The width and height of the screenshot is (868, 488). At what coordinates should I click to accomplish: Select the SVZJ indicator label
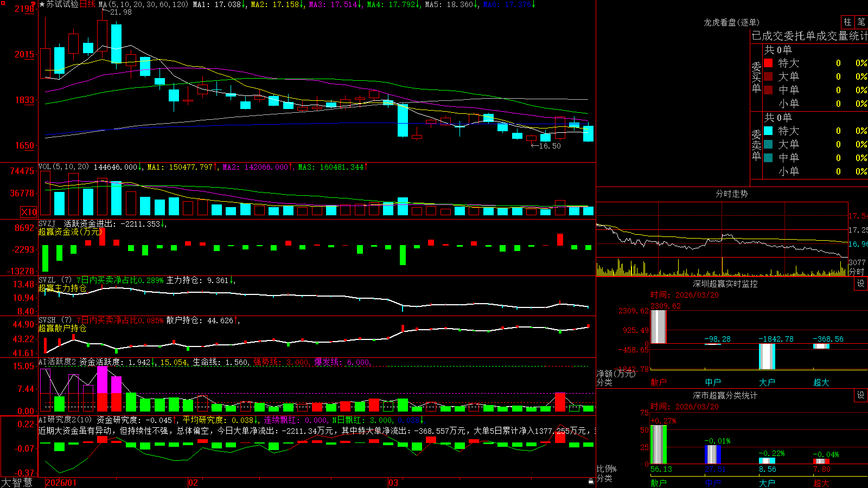47,224
